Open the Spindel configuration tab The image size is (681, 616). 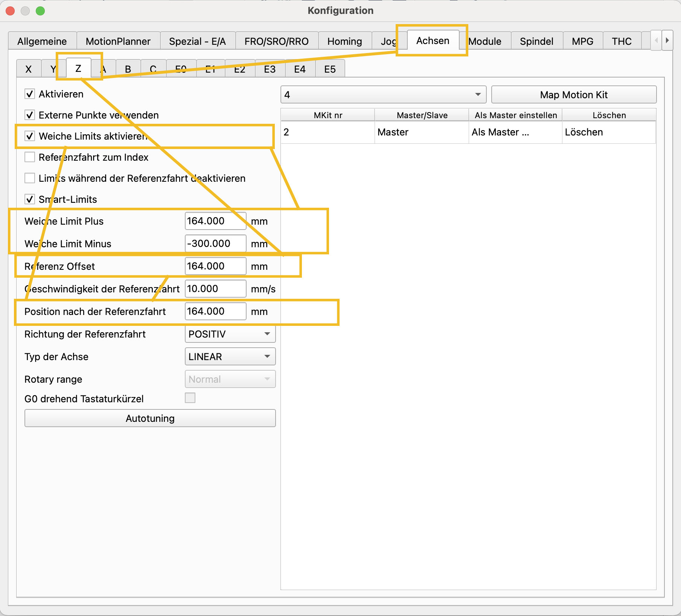(x=536, y=41)
